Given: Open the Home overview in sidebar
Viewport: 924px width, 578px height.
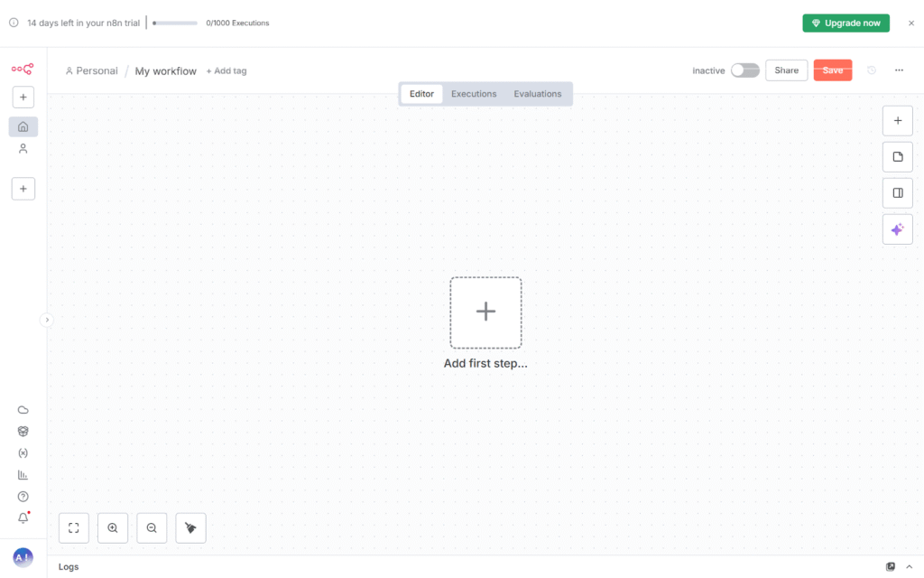Looking at the screenshot, I should coord(23,126).
